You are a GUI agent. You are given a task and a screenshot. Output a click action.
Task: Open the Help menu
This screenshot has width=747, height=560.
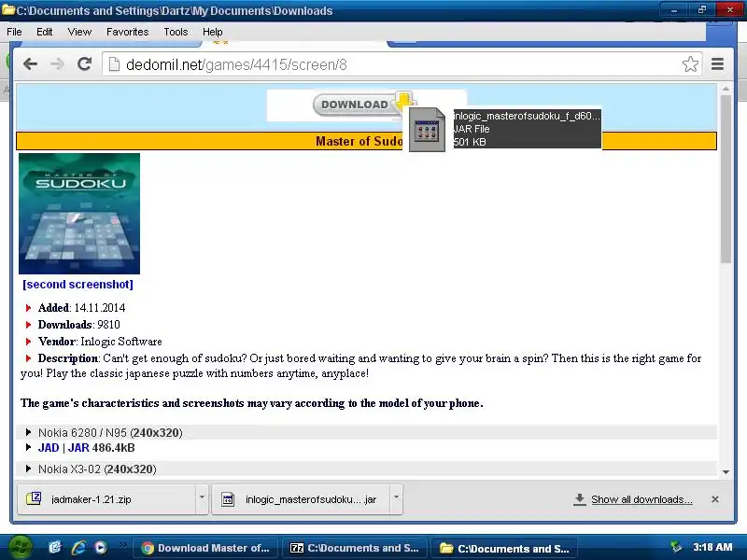213,32
